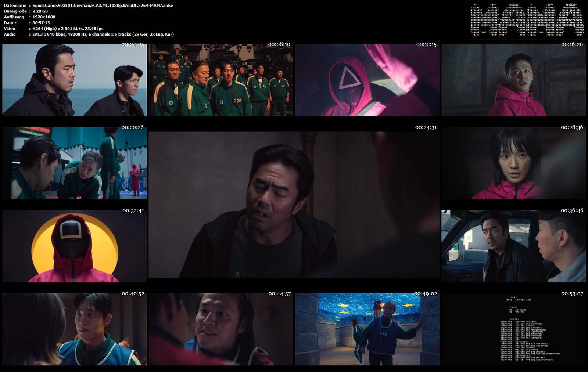Click the Dateigröße label
The width and height of the screenshot is (588, 372).
(x=15, y=11)
